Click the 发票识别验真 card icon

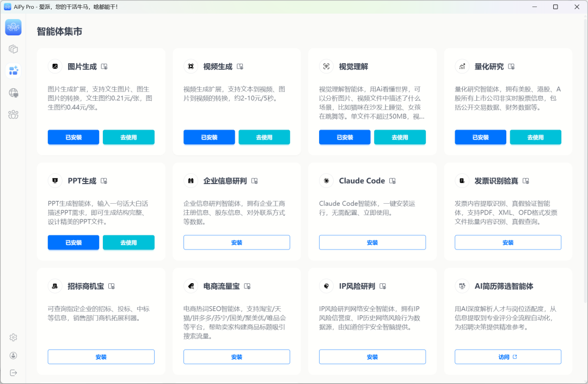tap(462, 181)
